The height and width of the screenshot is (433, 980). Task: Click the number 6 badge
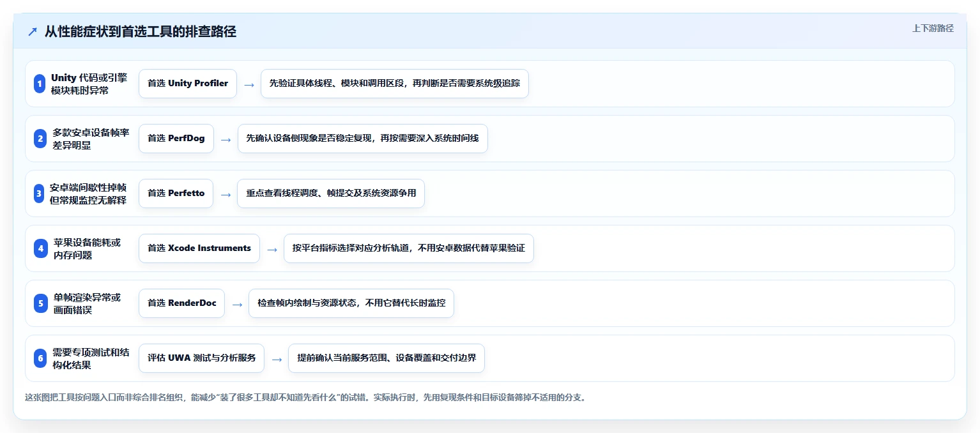[x=40, y=358]
